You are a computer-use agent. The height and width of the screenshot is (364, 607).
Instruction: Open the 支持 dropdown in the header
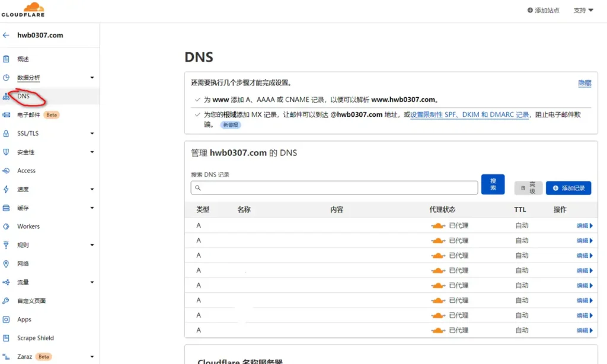[583, 10]
